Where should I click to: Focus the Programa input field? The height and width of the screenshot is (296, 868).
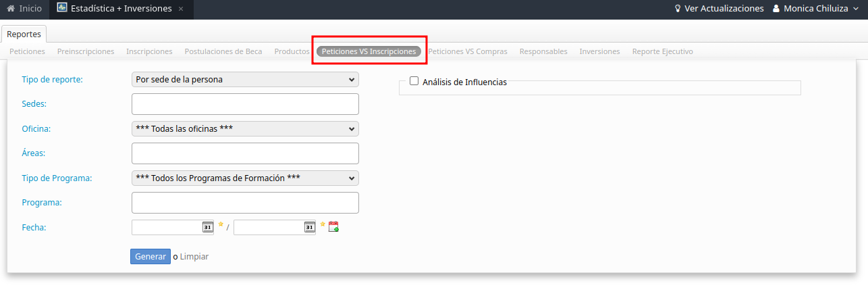(x=245, y=203)
